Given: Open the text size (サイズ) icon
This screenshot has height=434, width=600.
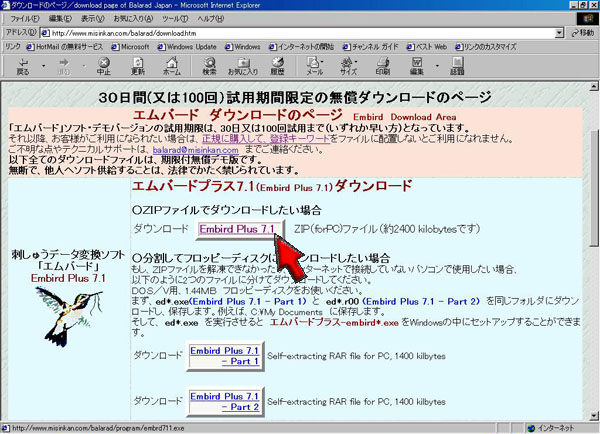Looking at the screenshot, I should click(349, 66).
